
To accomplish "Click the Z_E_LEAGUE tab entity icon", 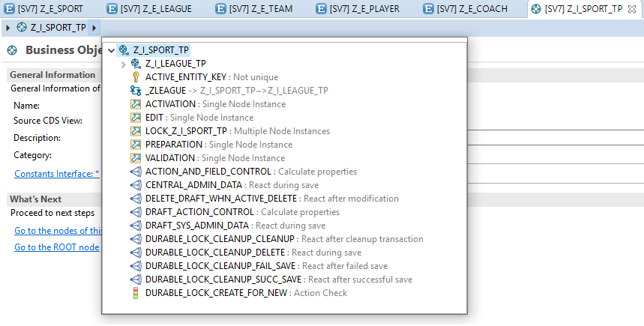I will [112, 9].
